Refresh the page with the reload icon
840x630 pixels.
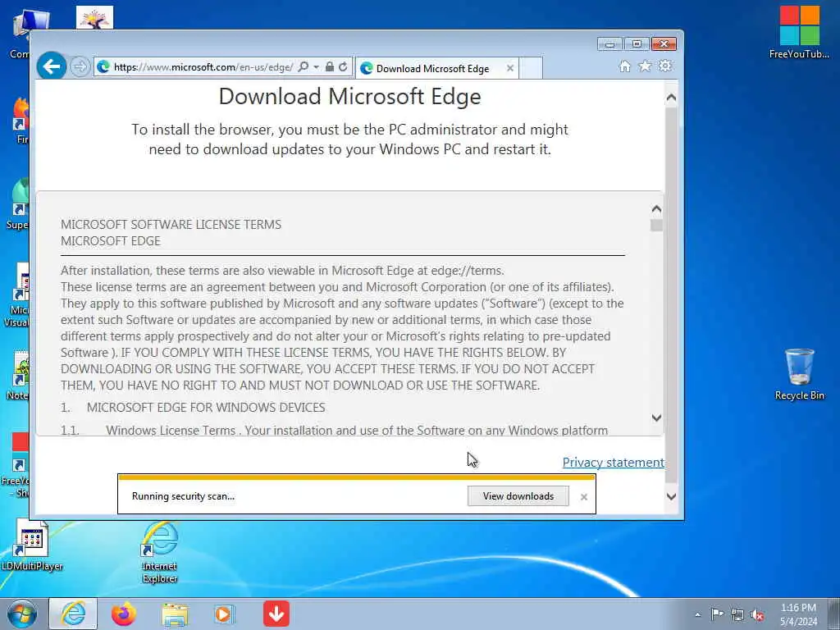point(344,67)
